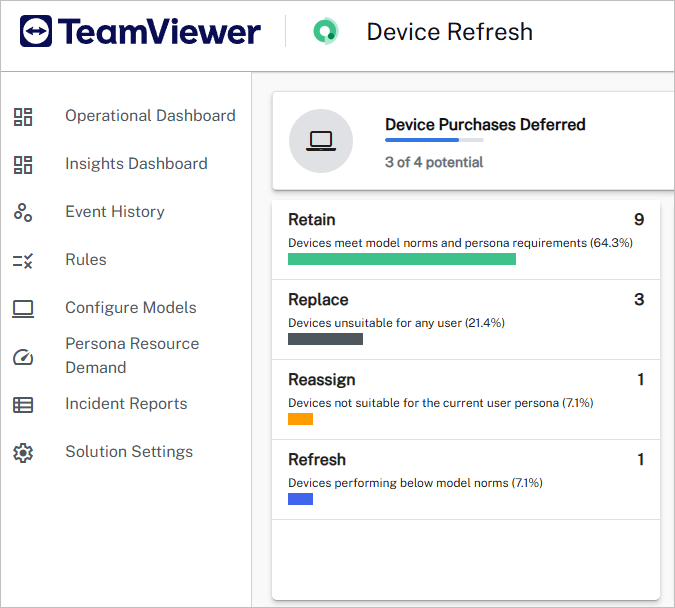
Task: Click the Retain count value 9
Action: 639,220
